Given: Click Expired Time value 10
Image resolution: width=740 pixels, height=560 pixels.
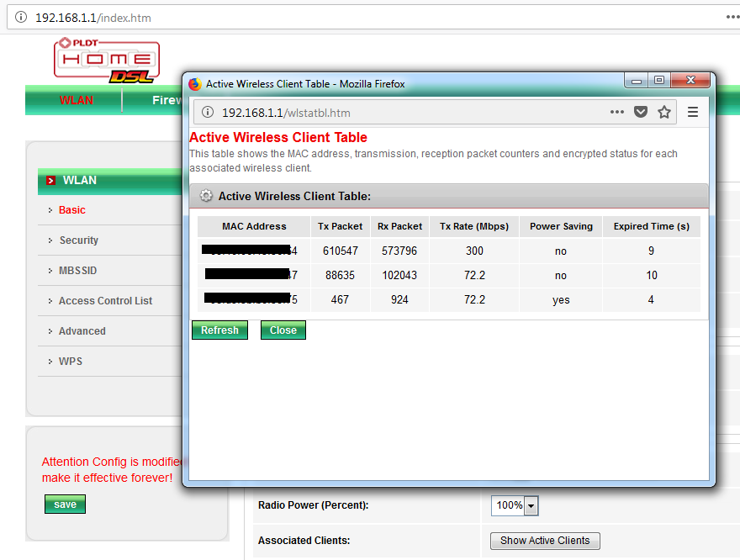Looking at the screenshot, I should 651,275.
